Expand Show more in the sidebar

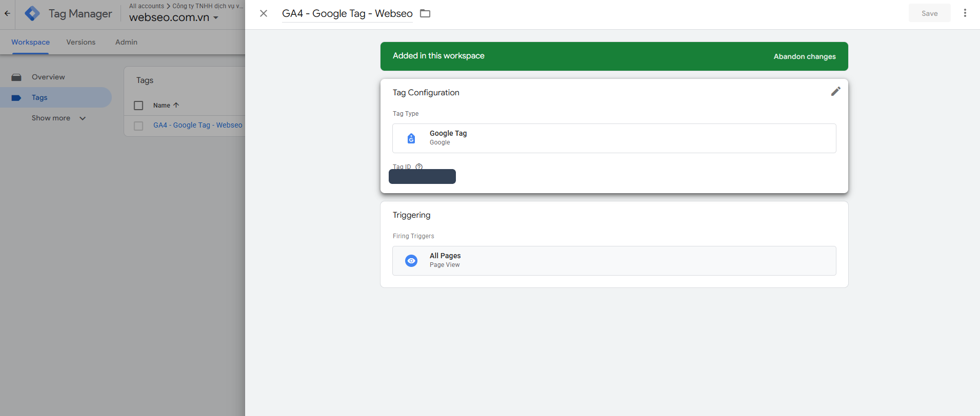point(58,118)
